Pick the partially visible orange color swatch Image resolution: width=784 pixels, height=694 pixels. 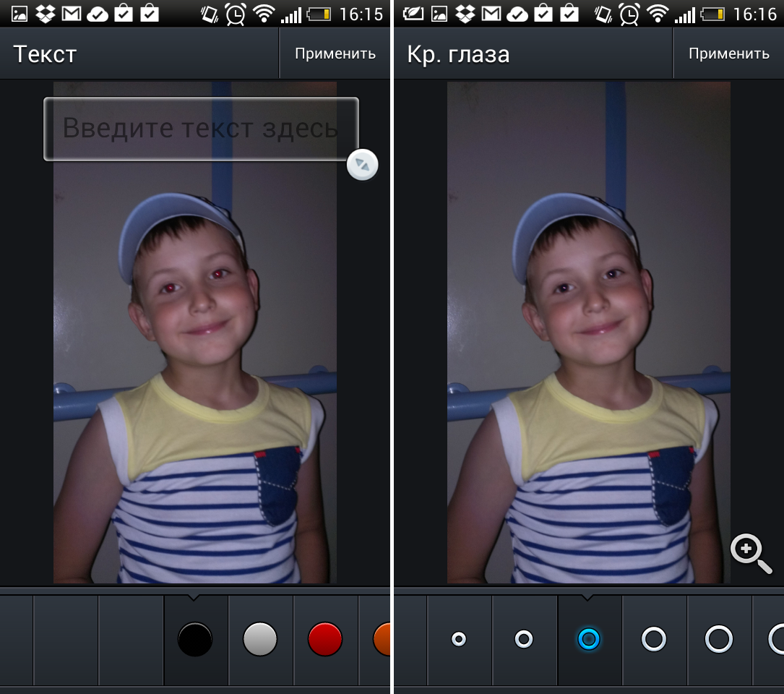click(381, 639)
